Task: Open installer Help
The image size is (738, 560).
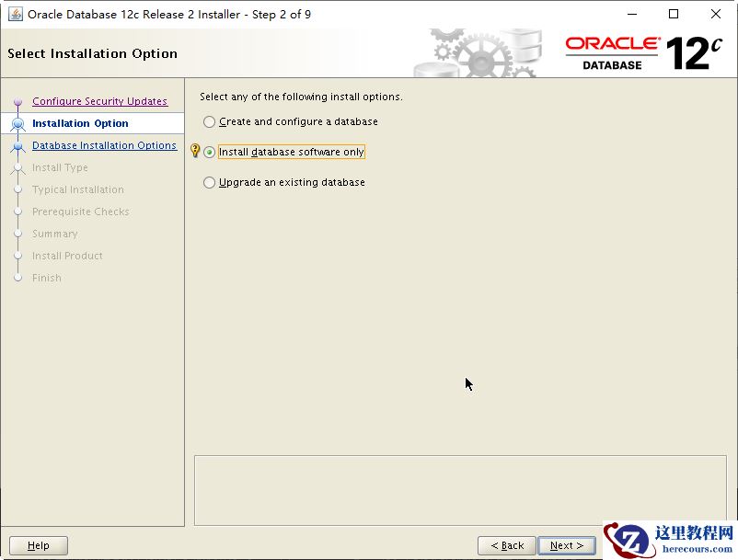Action: pos(39,545)
